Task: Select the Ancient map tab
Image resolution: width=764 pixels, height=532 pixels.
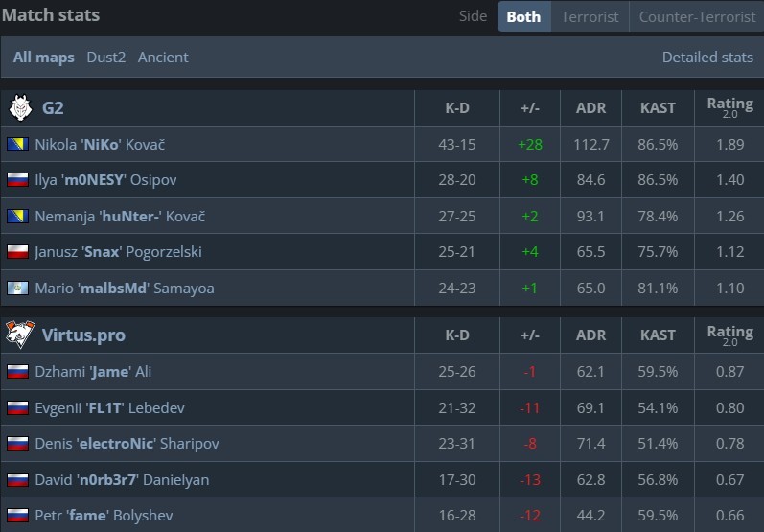Action: pyautogui.click(x=163, y=58)
